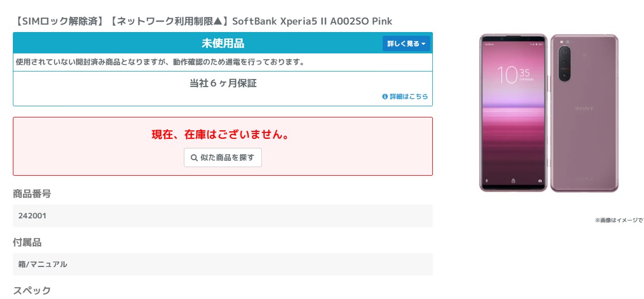The height and width of the screenshot is (299, 644).
Task: Select the front view Xperia phone image
Action: (x=513, y=113)
